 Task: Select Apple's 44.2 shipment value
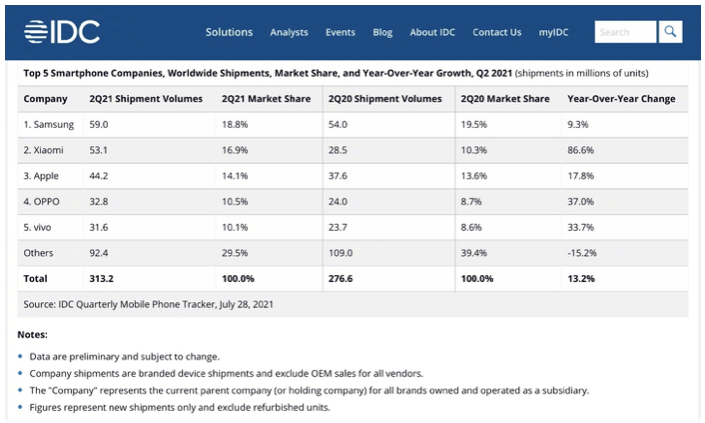(98, 176)
